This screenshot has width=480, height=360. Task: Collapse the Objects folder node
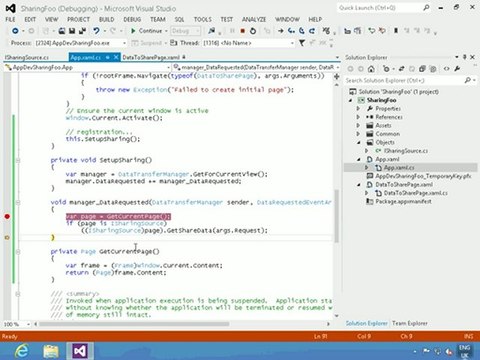click(359, 142)
